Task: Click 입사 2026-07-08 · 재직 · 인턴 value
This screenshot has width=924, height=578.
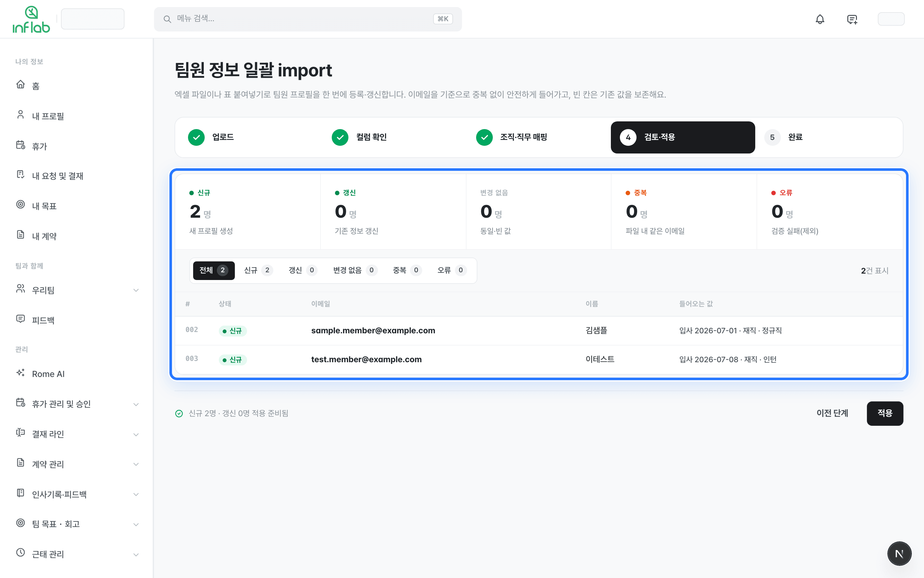Action: 728,360
